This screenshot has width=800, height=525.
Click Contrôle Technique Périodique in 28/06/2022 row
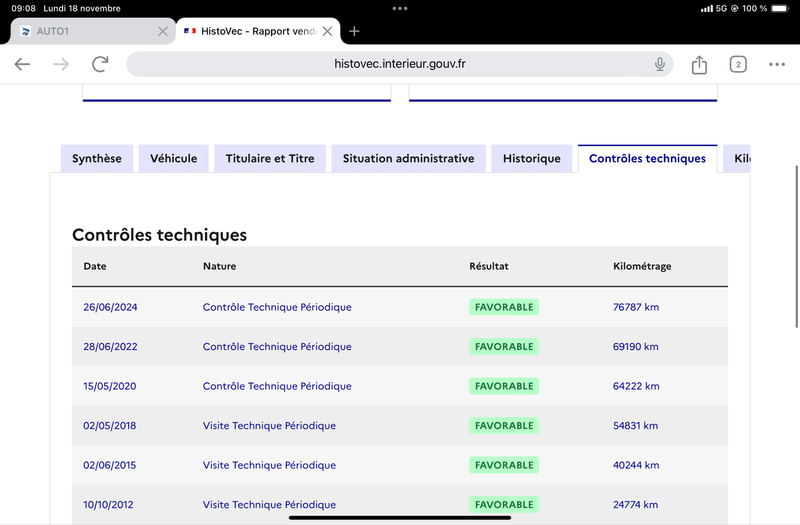[277, 346]
